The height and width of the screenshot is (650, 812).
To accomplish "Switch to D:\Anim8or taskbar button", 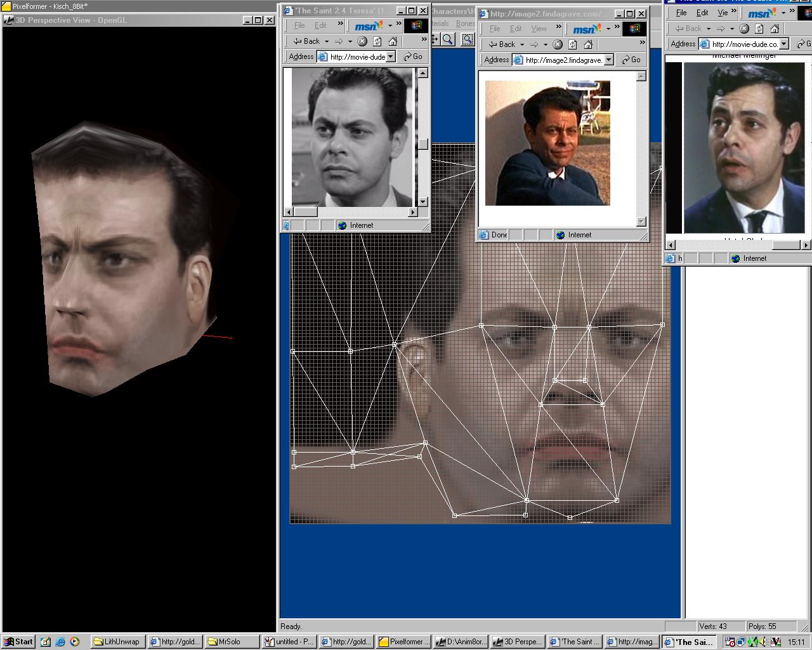I will click(x=461, y=642).
